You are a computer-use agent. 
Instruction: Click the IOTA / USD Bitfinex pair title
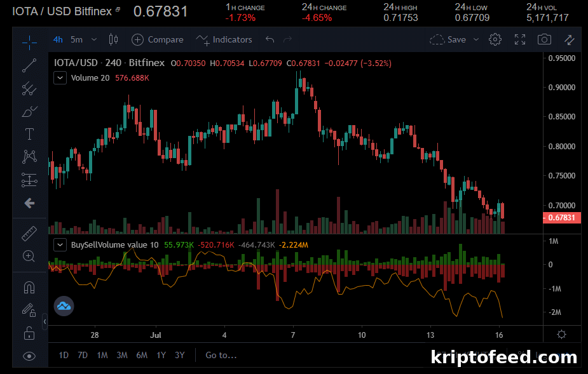pyautogui.click(x=62, y=11)
